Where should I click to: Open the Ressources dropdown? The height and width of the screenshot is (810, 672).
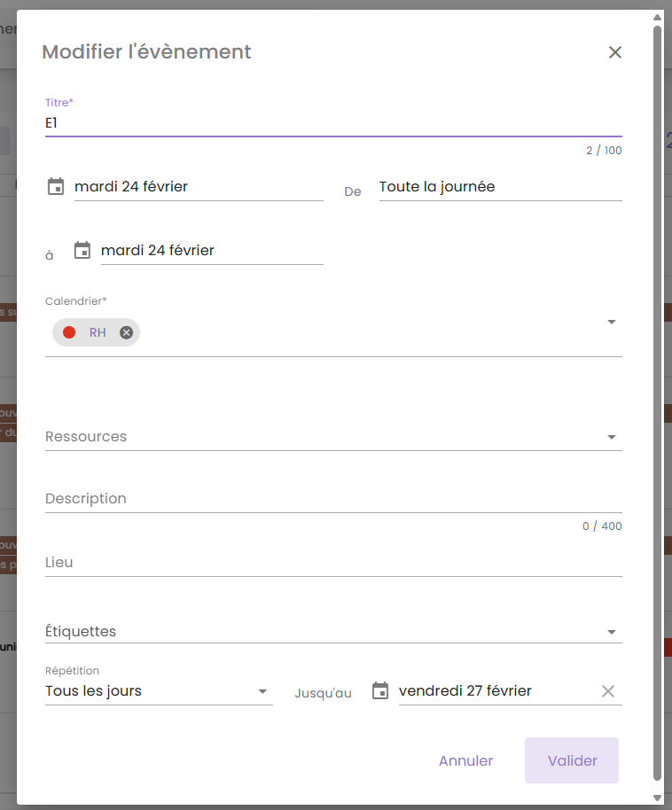[611, 437]
